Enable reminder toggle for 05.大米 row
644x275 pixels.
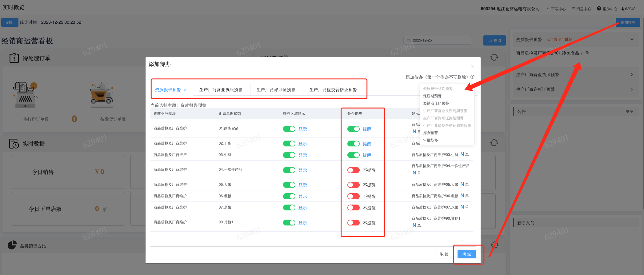pos(353,185)
